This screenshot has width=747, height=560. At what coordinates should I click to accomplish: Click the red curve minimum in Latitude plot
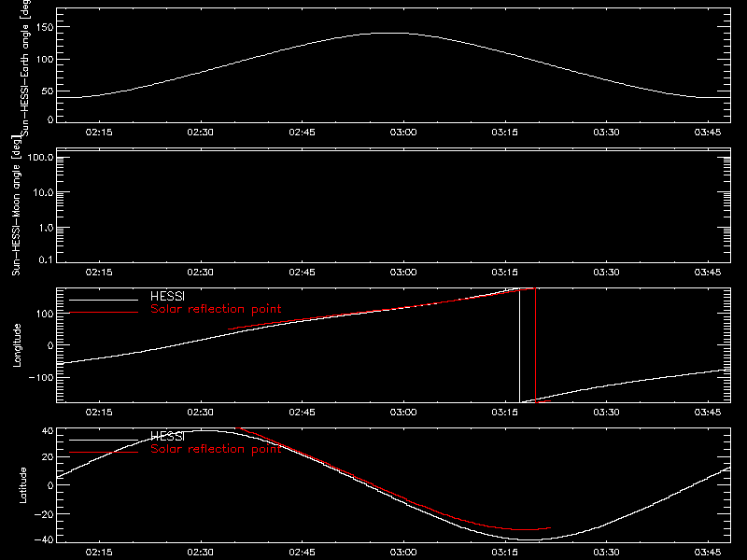point(524,529)
